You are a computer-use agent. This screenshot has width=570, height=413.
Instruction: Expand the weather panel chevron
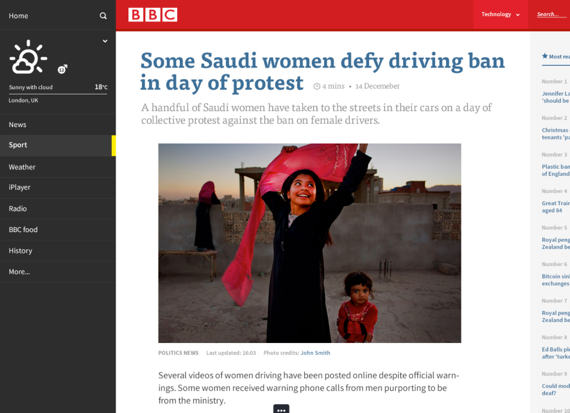(x=105, y=41)
